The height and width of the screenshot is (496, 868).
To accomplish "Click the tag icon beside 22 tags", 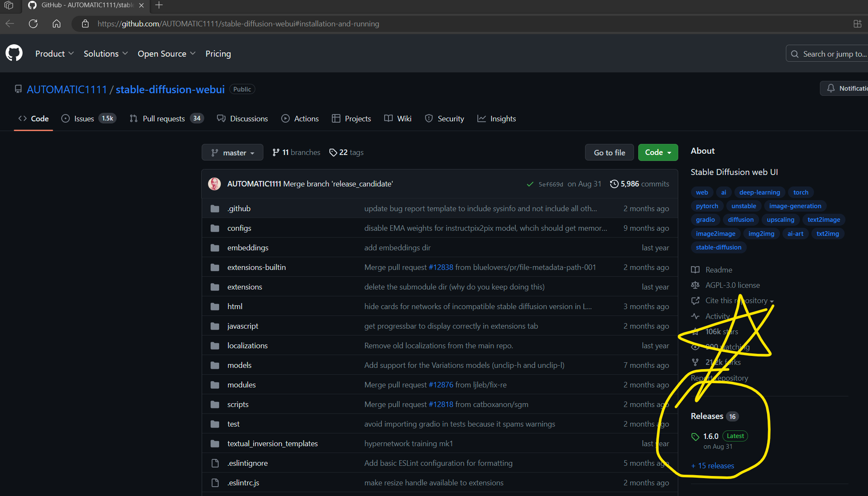I will point(333,152).
